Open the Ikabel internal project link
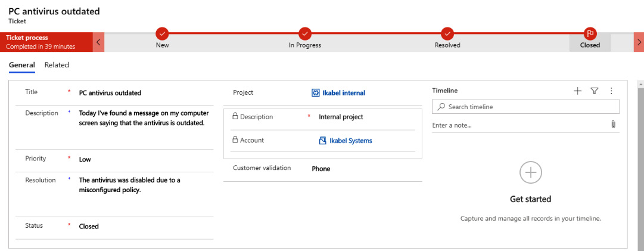Viewport: 644px width, 251px height. 344,93
